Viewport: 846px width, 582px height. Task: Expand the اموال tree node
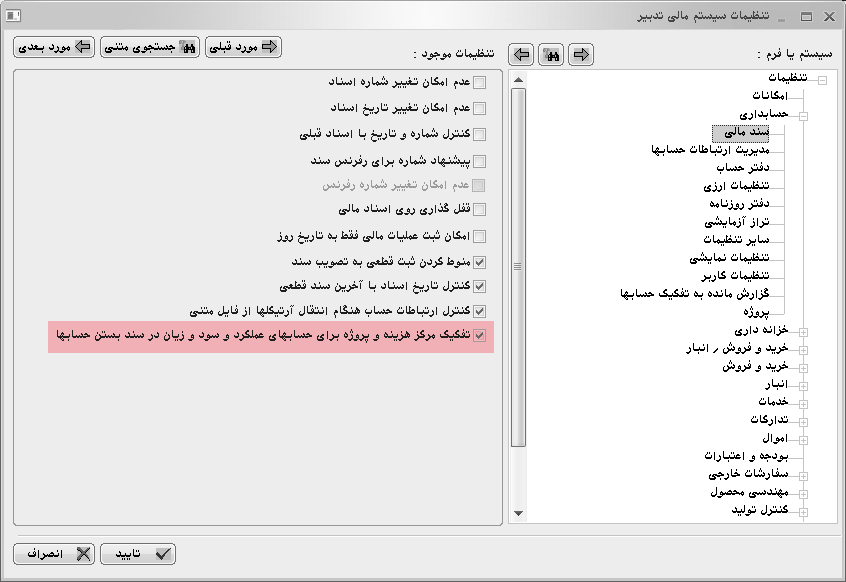[x=803, y=439]
